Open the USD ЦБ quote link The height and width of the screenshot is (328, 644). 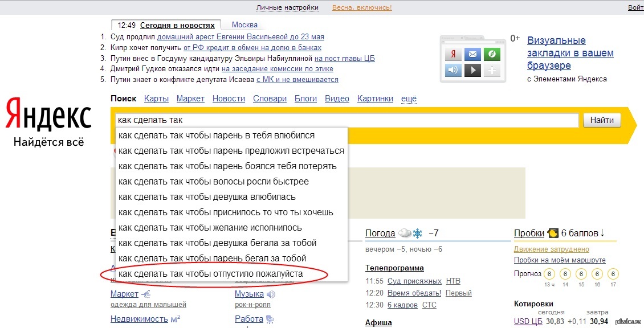click(528, 321)
